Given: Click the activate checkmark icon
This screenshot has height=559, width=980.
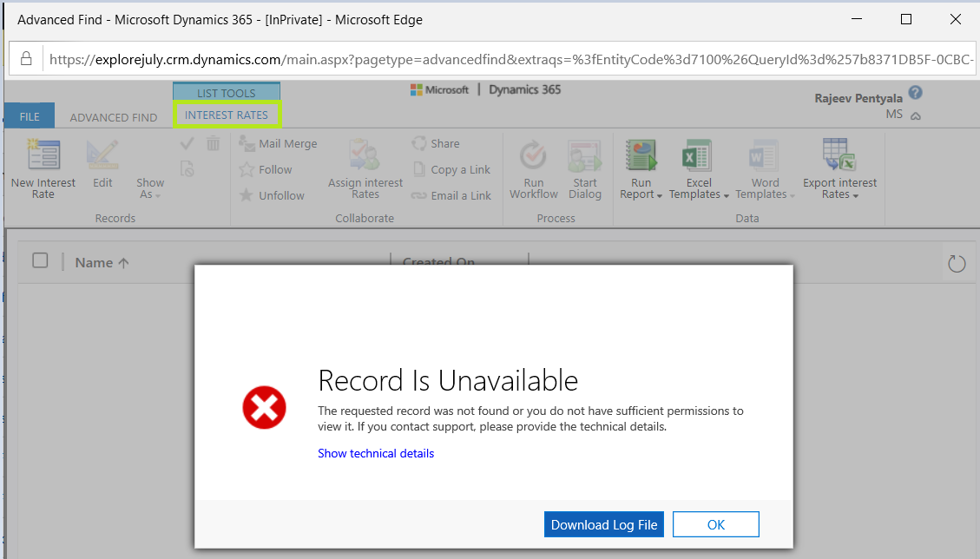Looking at the screenshot, I should coord(187,144).
